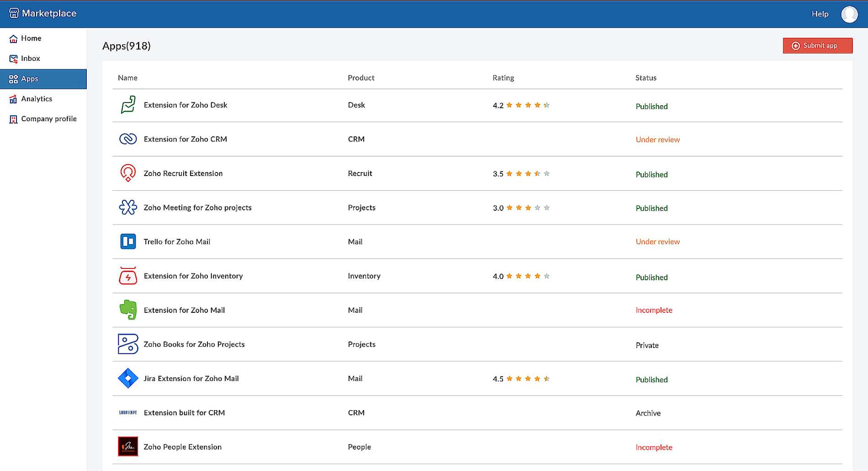Screen dimensions: 868x471
Task: Navigate to Company profile
Action: click(x=48, y=119)
